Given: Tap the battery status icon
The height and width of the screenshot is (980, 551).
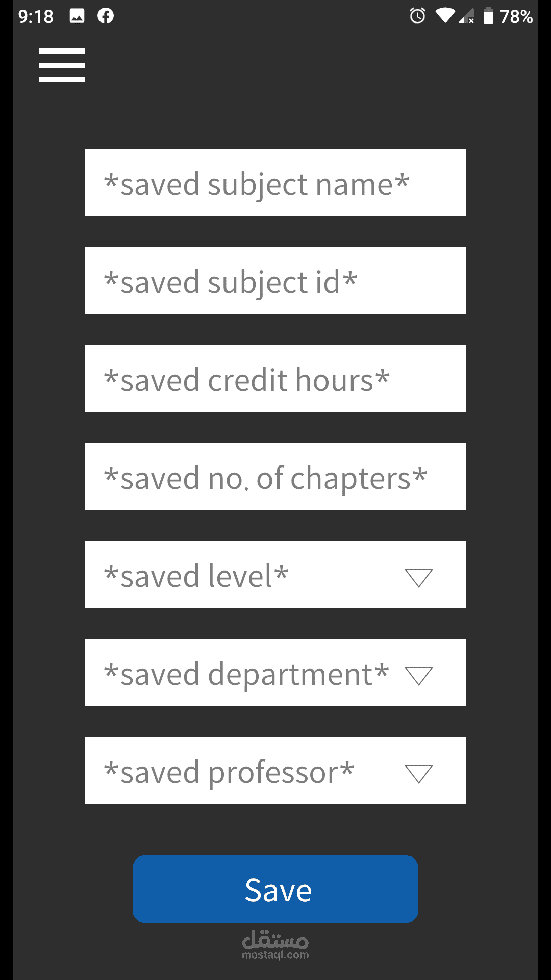Looking at the screenshot, I should [488, 16].
